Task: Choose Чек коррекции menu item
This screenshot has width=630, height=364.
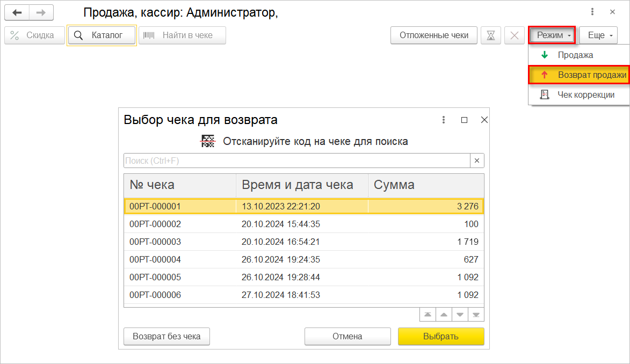Action: click(x=585, y=94)
